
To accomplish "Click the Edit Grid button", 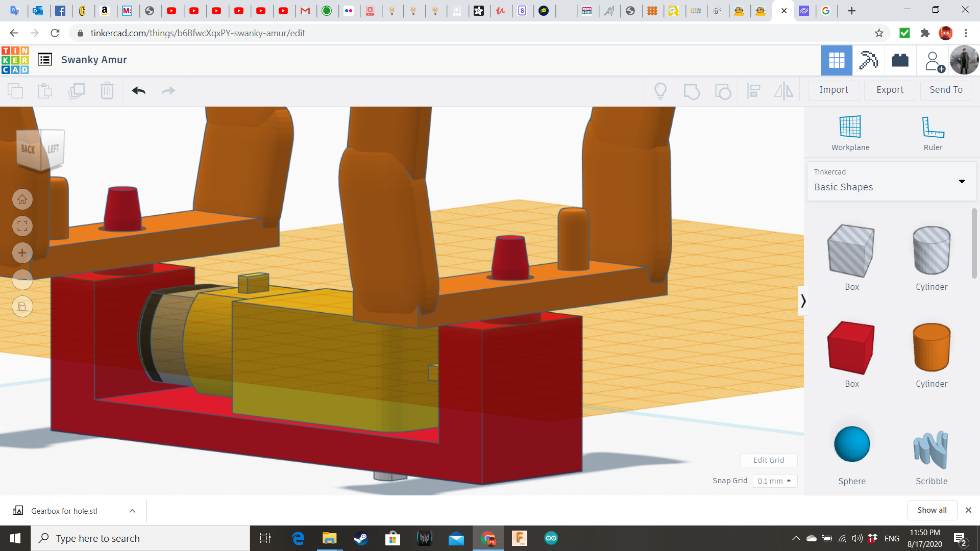I will (768, 460).
